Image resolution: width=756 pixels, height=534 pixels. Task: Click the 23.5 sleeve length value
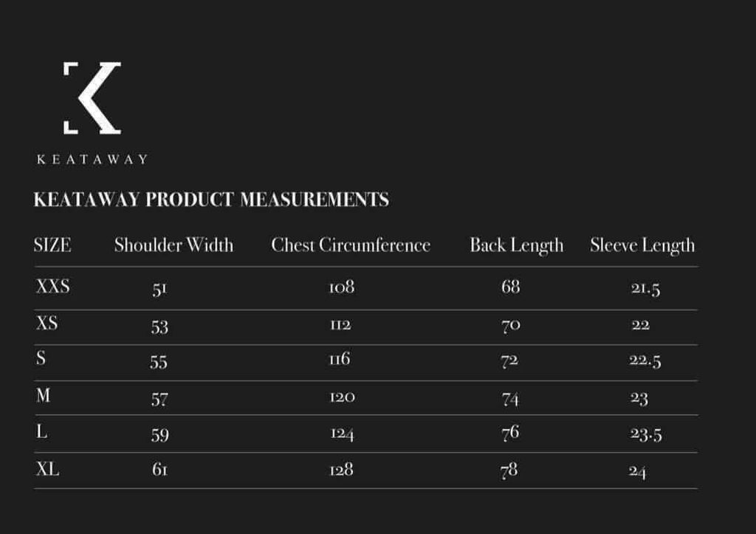645,434
